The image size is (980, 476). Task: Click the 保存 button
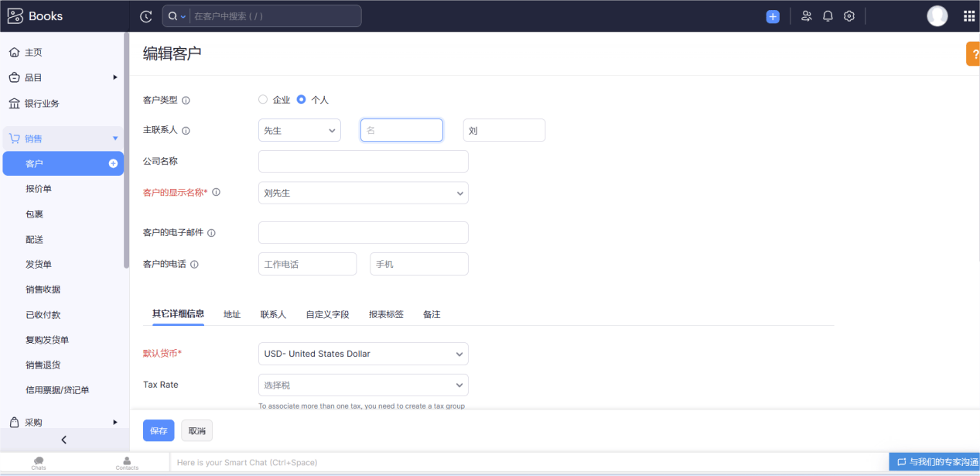click(159, 430)
